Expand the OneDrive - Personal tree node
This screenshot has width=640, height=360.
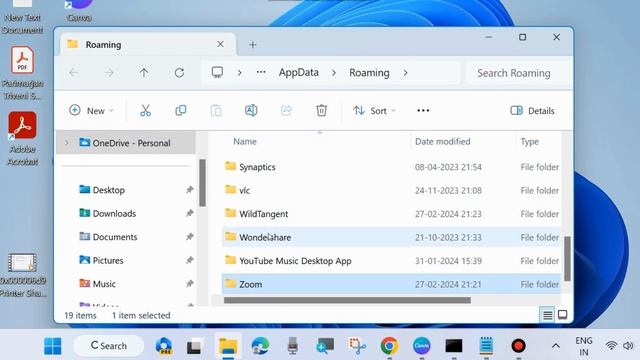point(67,143)
